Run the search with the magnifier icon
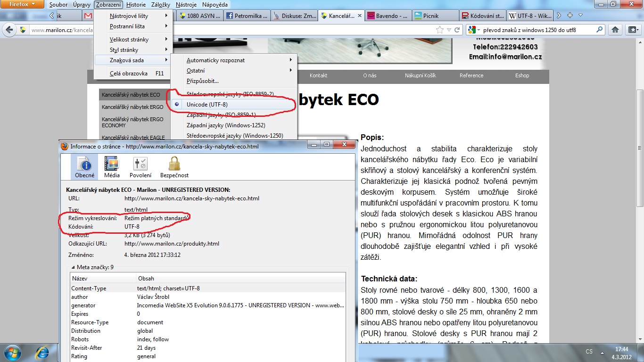 (x=600, y=30)
